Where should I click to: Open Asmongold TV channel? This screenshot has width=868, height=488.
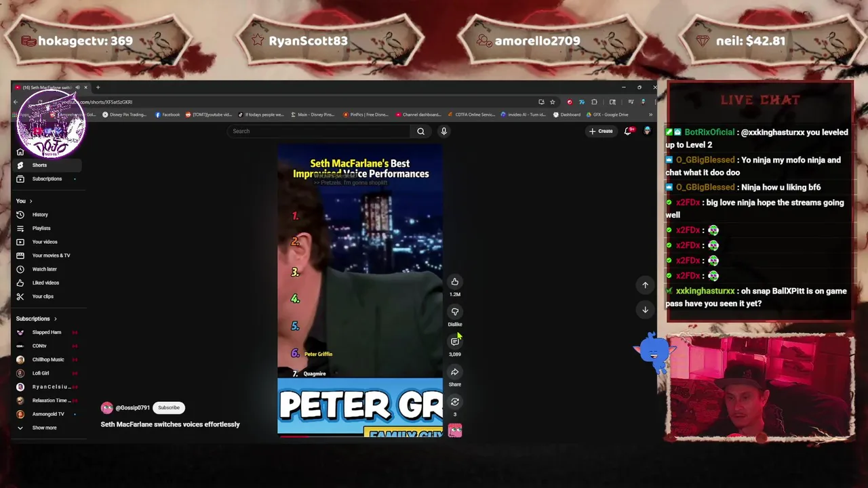(47, 414)
